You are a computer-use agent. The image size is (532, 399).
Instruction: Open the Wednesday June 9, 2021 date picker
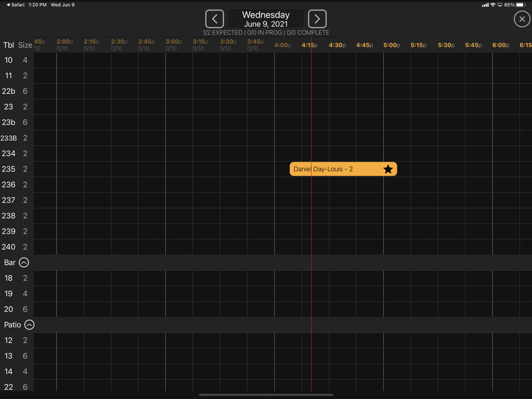click(266, 19)
